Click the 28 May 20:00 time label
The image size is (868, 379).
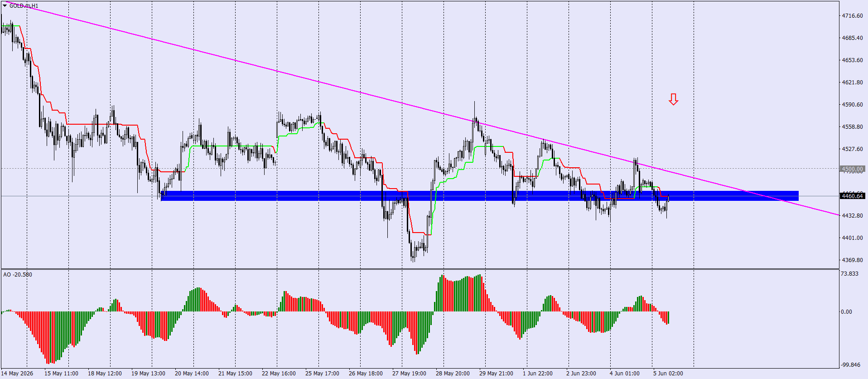pyautogui.click(x=453, y=374)
